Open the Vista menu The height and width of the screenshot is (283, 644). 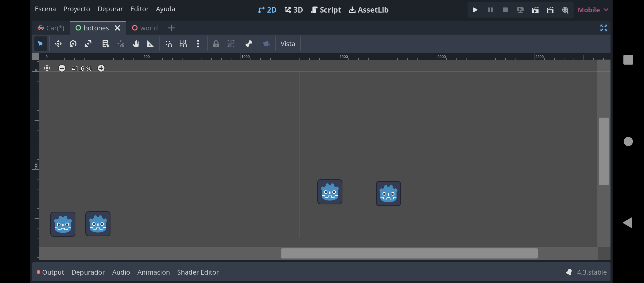click(x=288, y=44)
